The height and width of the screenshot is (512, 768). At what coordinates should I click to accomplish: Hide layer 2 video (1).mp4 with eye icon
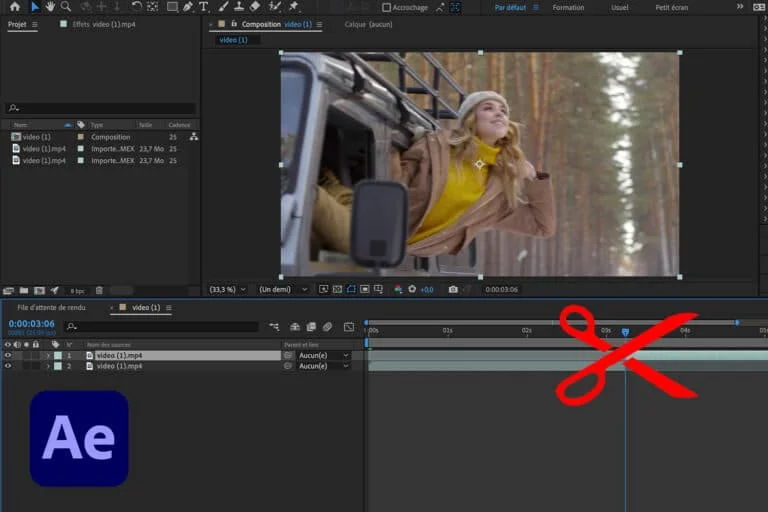(x=7, y=366)
